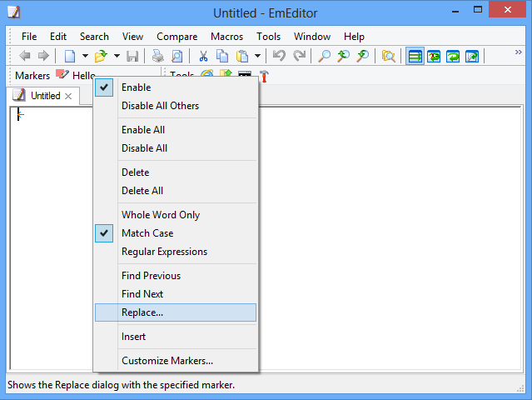
Task: Open the Window menu
Action: point(312,37)
